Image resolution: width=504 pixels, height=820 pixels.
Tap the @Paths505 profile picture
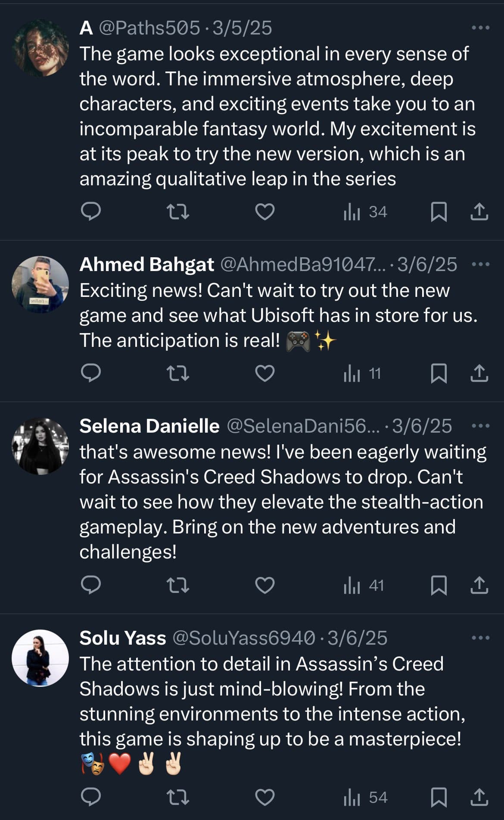tap(40, 48)
